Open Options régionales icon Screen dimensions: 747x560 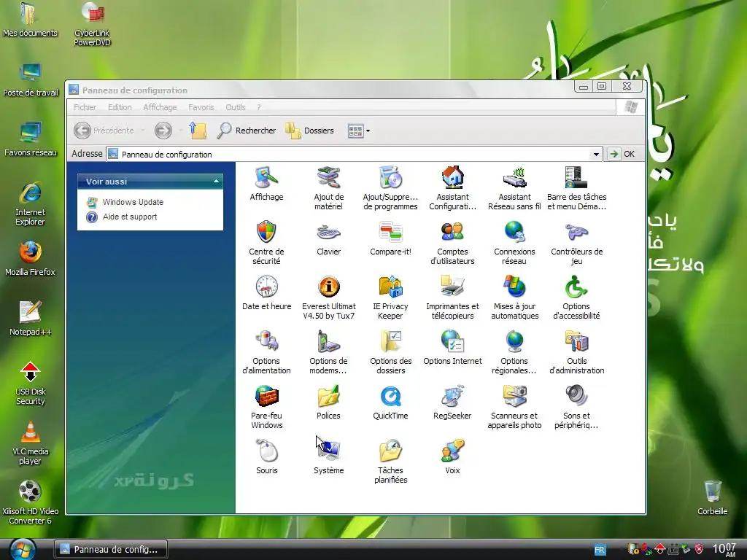point(514,352)
